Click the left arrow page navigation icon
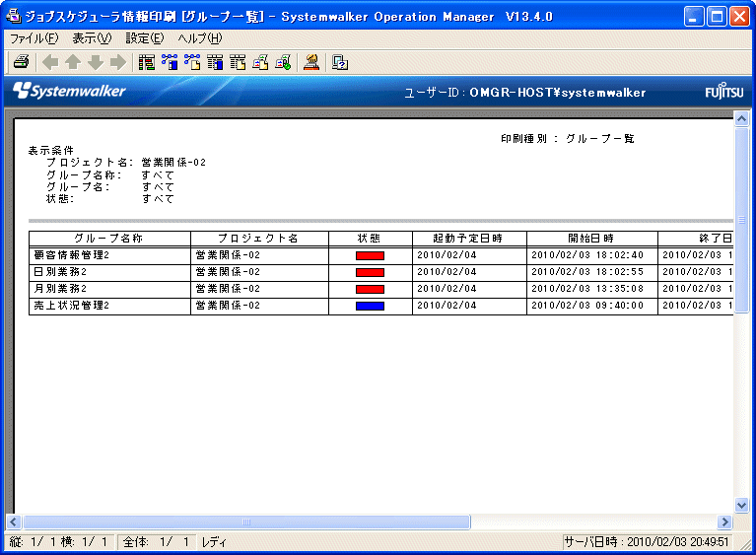Image resolution: width=756 pixels, height=555 pixels. pyautogui.click(x=51, y=62)
